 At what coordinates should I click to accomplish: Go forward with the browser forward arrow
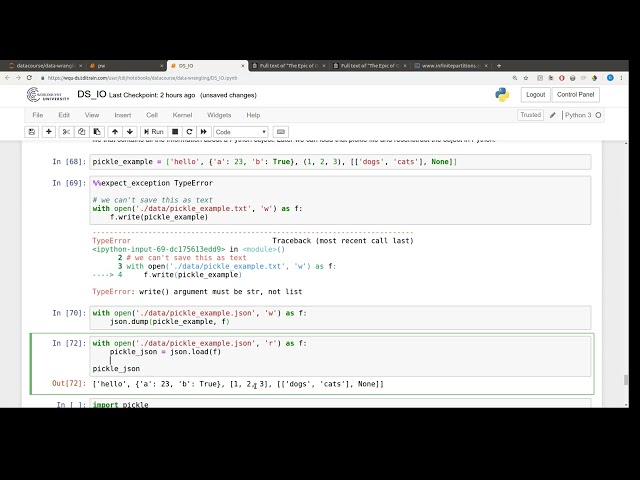(x=18, y=78)
